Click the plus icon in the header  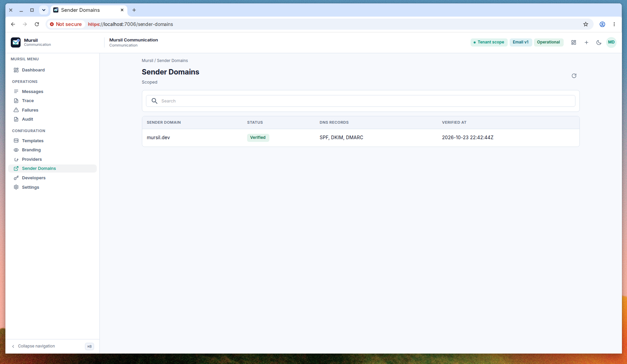click(587, 42)
